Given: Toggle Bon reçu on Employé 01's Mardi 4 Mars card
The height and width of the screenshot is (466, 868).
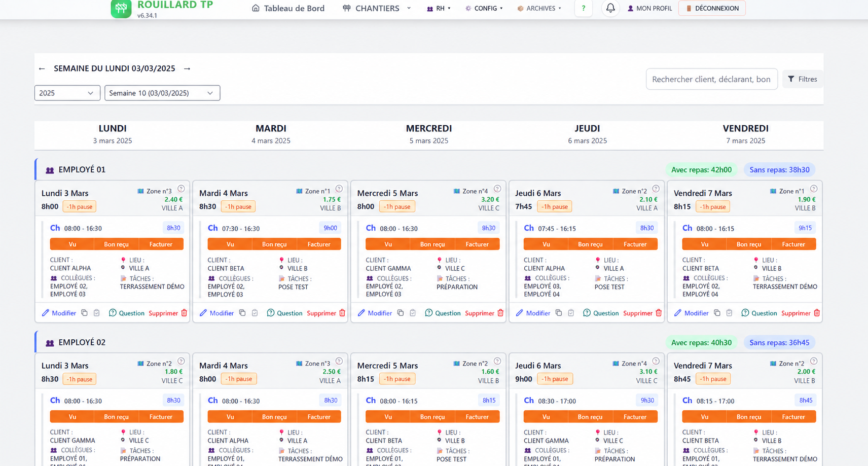Looking at the screenshot, I should pyautogui.click(x=274, y=244).
